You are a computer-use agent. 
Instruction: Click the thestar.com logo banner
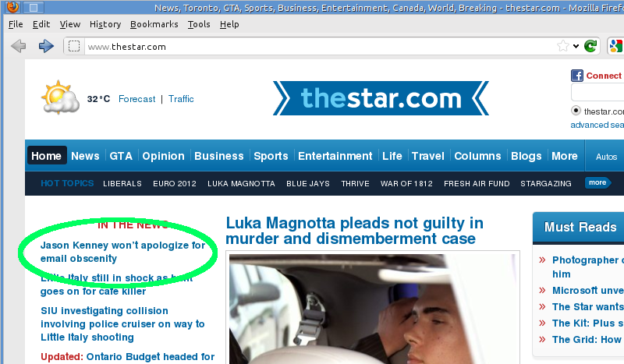(x=381, y=98)
